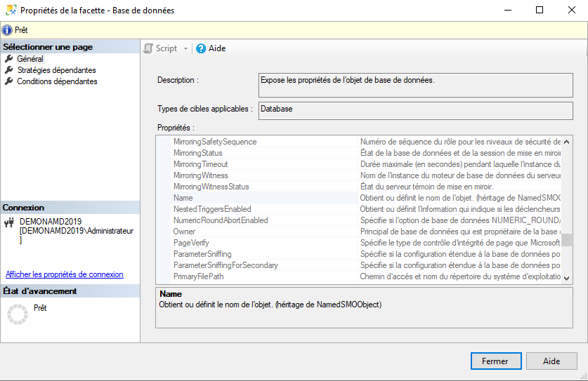Screen dimensions: 588x381
Task: Click the progress spinner icon under État d'avancement
Action: (x=16, y=314)
